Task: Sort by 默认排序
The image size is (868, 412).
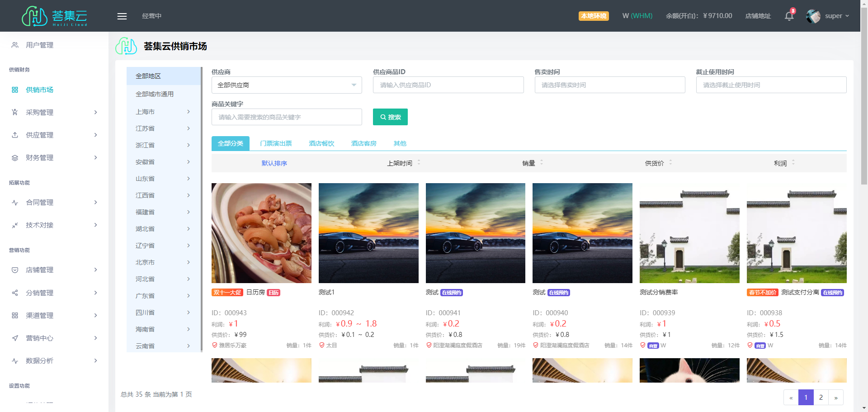Action: click(274, 163)
